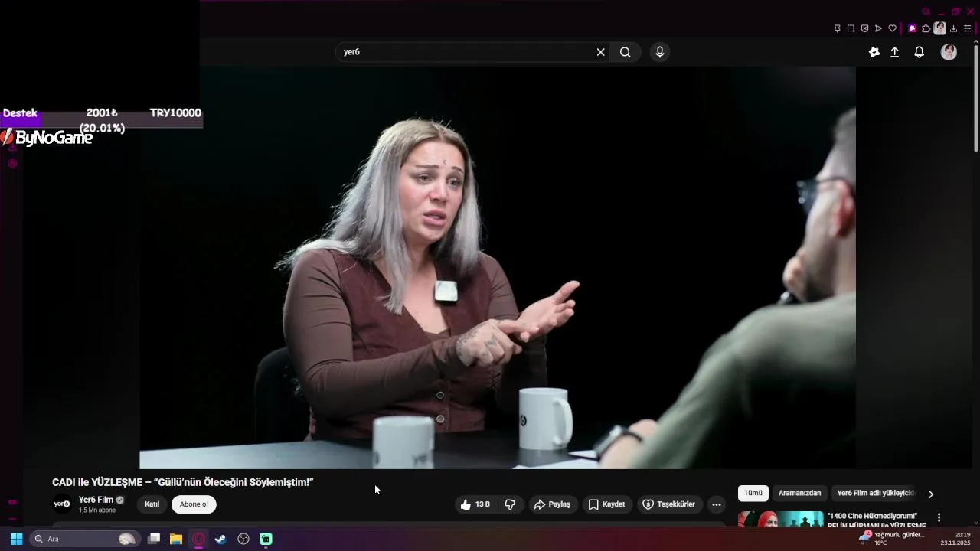Open File Explorer from the taskbar
980x551 pixels.
click(176, 539)
